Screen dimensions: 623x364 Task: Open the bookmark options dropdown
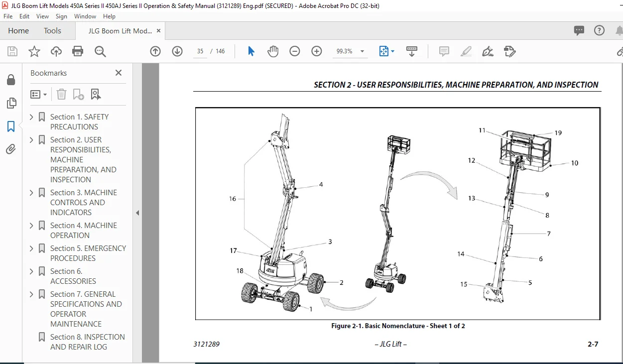(x=39, y=94)
